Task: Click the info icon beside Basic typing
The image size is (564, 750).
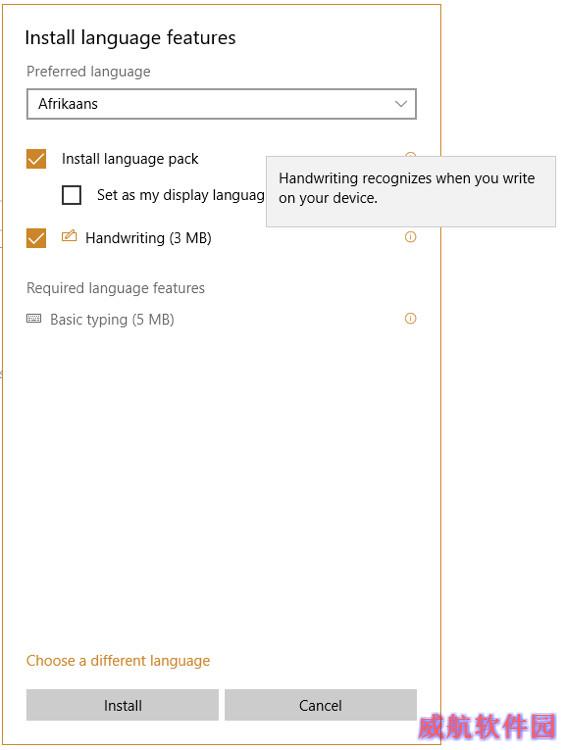Action: [x=410, y=319]
